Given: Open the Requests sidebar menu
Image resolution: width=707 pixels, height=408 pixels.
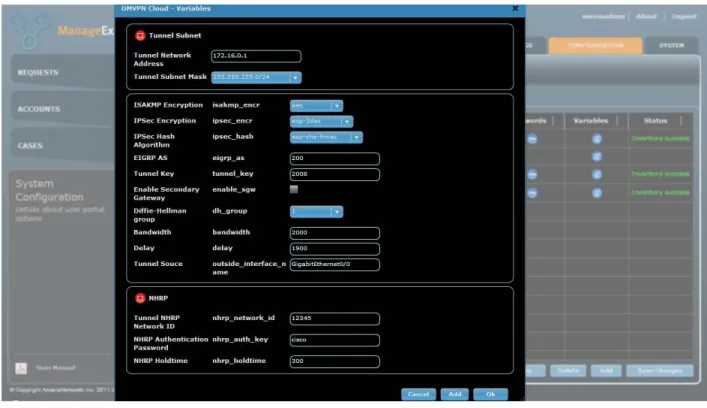Looking at the screenshot, I should [x=63, y=72].
